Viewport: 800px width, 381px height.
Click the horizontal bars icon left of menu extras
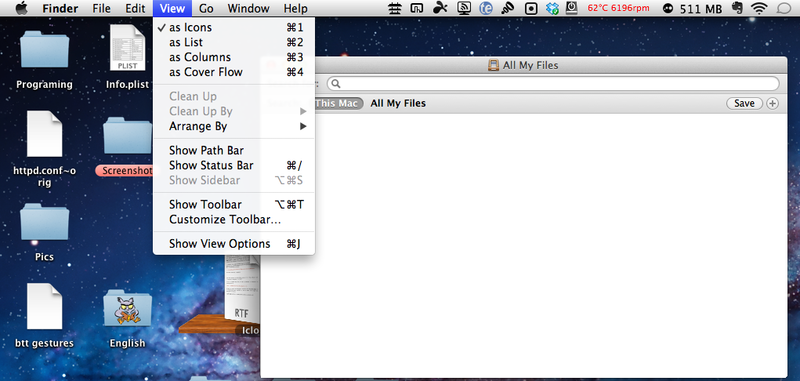pyautogui.click(x=394, y=8)
